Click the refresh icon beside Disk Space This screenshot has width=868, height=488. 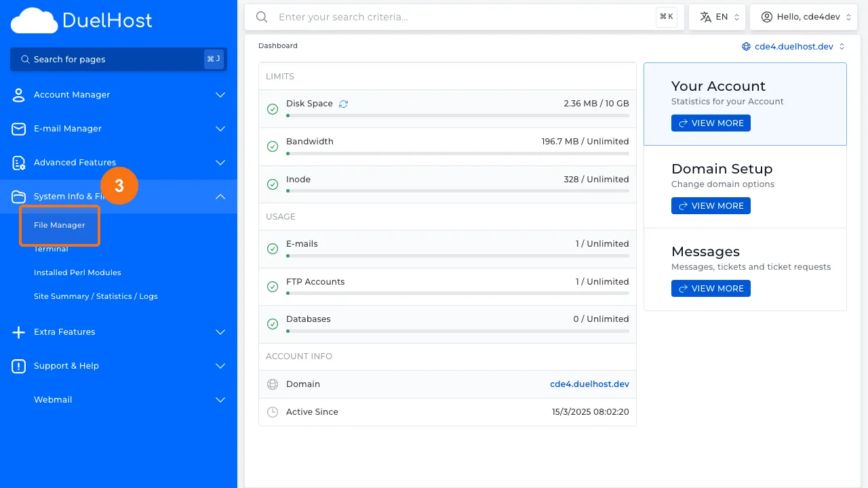click(x=343, y=103)
